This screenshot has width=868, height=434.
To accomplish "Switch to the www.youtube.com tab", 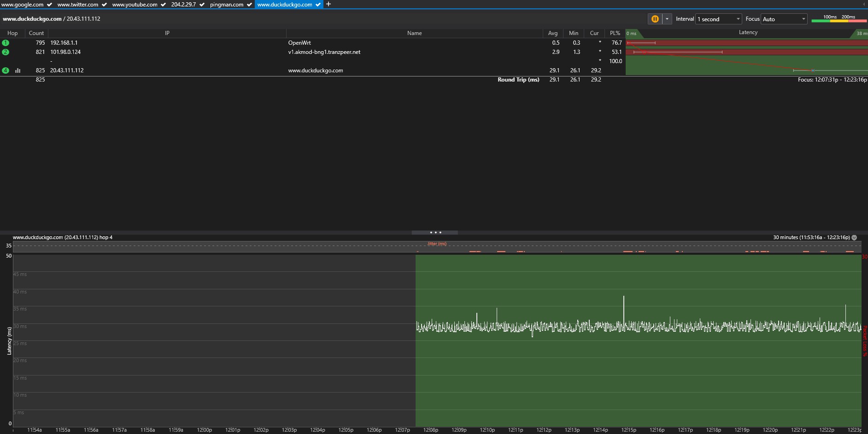I will 135,5.
